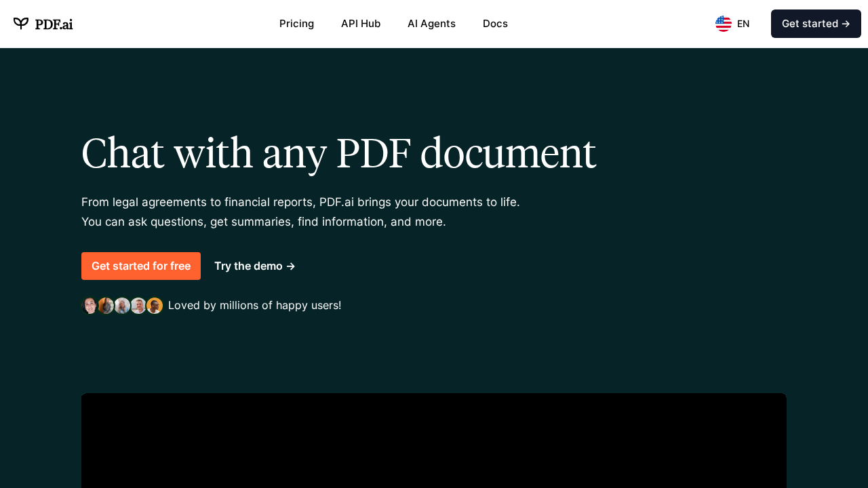Image resolution: width=868 pixels, height=488 pixels.
Task: Click the fourth user avatar
Action: point(138,305)
